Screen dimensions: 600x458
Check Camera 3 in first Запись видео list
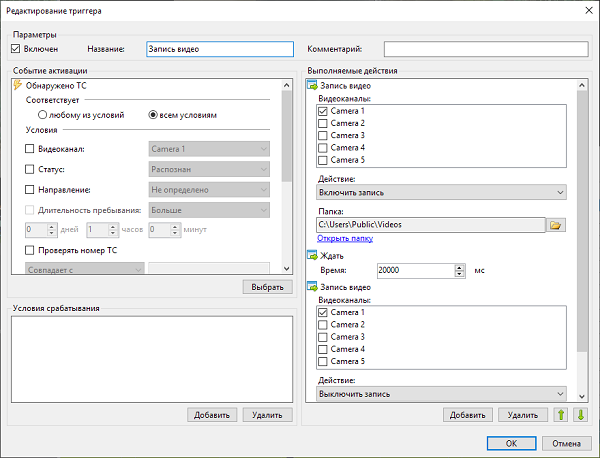pyautogui.click(x=323, y=135)
